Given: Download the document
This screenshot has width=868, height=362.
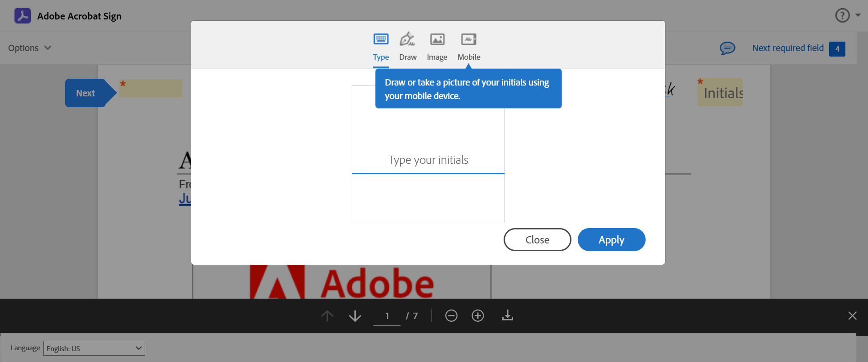Looking at the screenshot, I should pyautogui.click(x=508, y=315).
